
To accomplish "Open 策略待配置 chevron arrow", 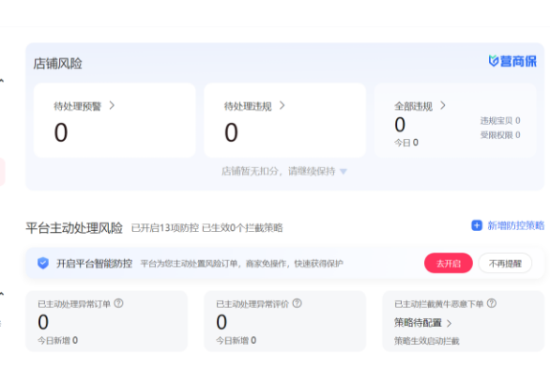I will click(x=449, y=323).
